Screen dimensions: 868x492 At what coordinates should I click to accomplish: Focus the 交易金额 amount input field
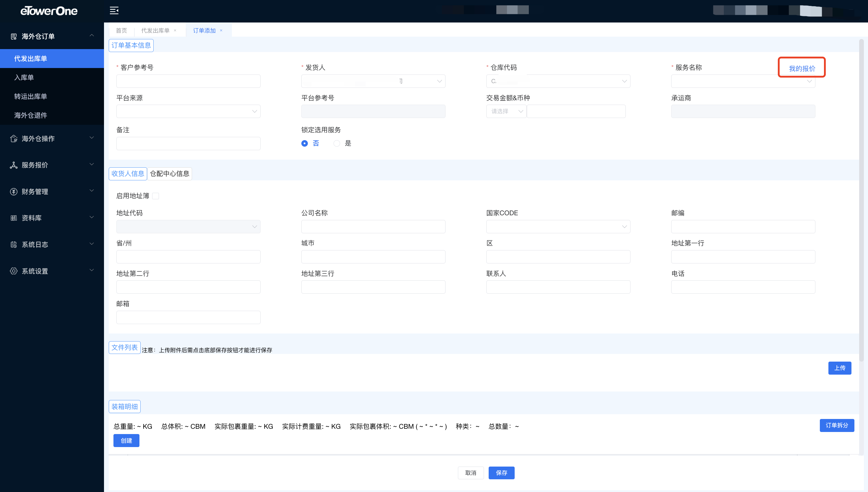click(576, 111)
